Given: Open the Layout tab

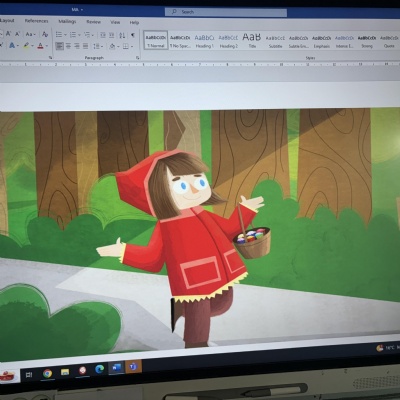Looking at the screenshot, I should [7, 20].
